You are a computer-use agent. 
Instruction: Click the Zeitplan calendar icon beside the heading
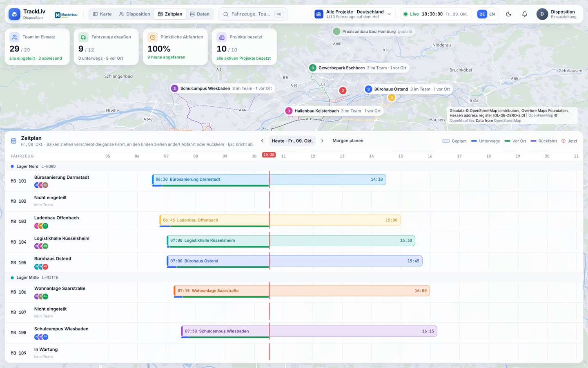pyautogui.click(x=13, y=141)
